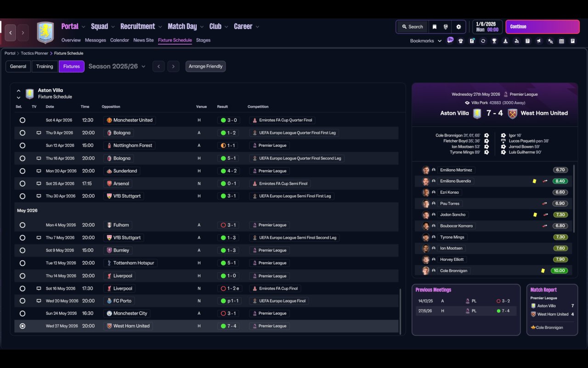Screen dimensions: 588x368
Task: Click the Aston Villa Fixture Schedule up/down chevrons
Action: (x=18, y=94)
